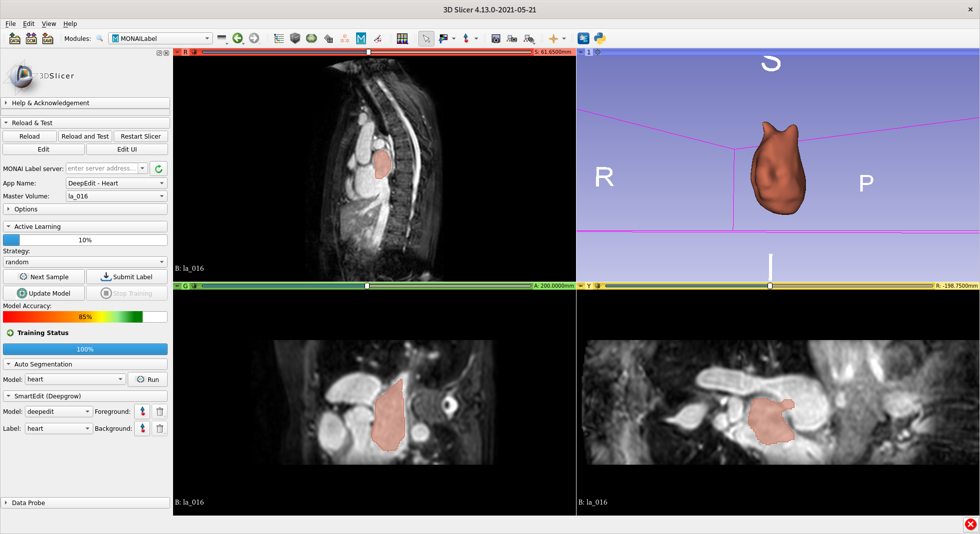This screenshot has width=980, height=534.
Task: Click the Submit Label button
Action: tap(127, 277)
